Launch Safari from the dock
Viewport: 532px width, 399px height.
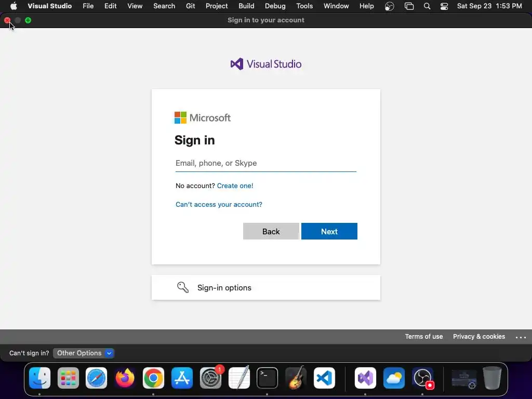[x=96, y=378]
